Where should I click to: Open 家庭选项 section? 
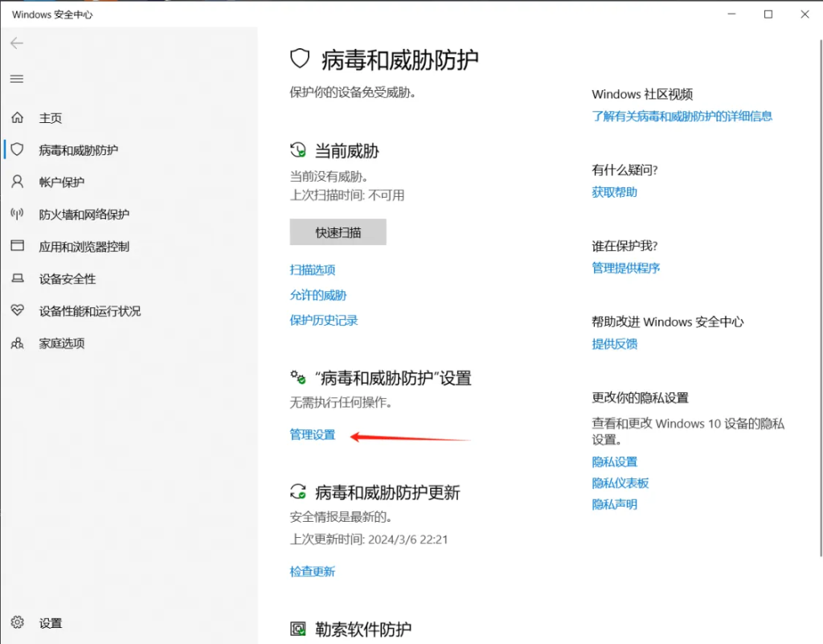(x=61, y=343)
